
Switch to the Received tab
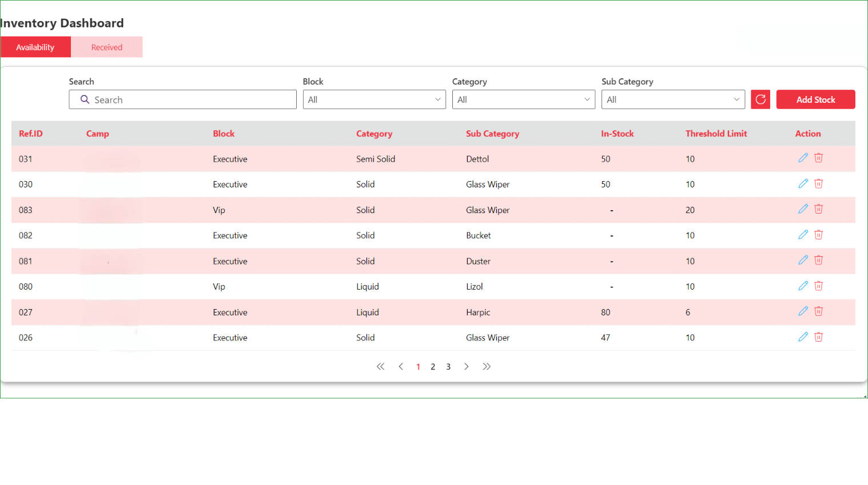click(107, 47)
